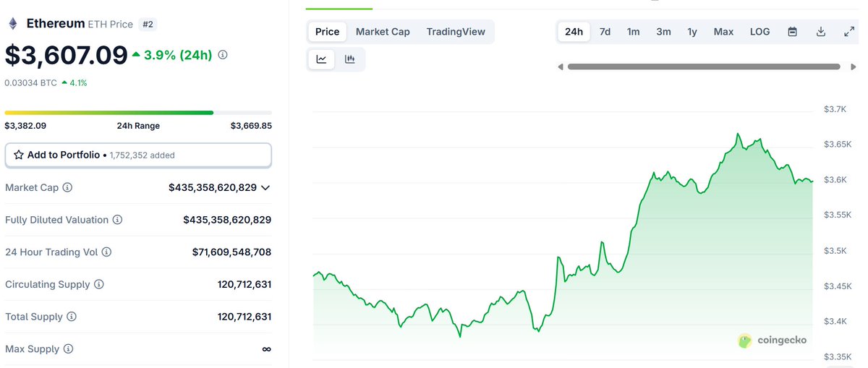Click info icon next to 24h change

coord(223,55)
